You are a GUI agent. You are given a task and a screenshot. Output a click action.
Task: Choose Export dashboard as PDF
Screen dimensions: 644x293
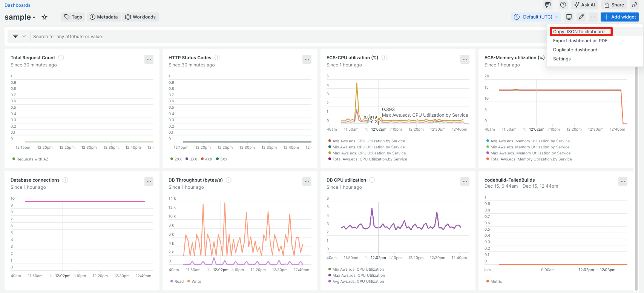[580, 41]
